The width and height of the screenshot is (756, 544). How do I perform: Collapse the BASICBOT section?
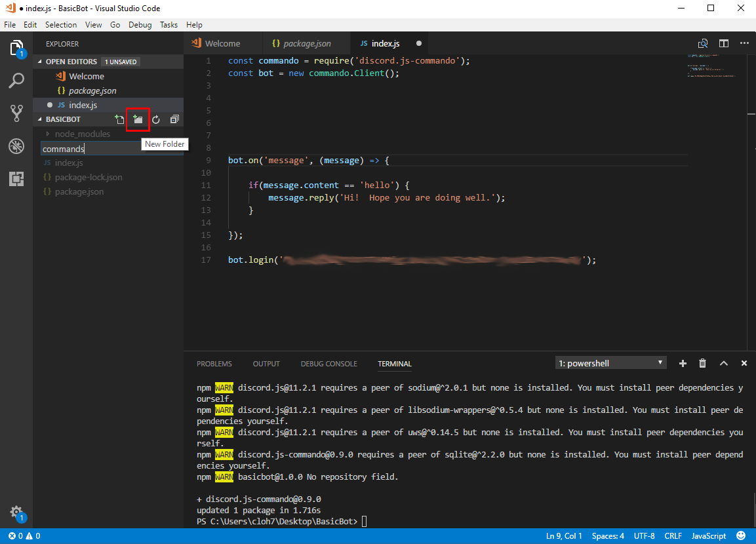pyautogui.click(x=40, y=119)
